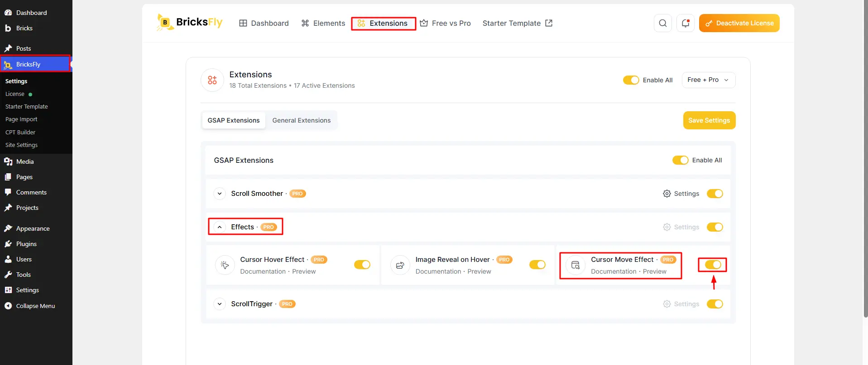Click the page vertical scrollbar
This screenshot has height=365, width=868.
point(866,158)
